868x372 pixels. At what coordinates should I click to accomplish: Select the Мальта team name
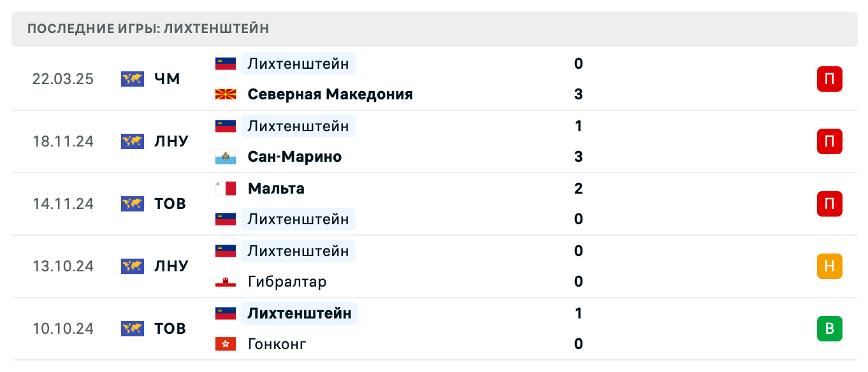(x=276, y=189)
